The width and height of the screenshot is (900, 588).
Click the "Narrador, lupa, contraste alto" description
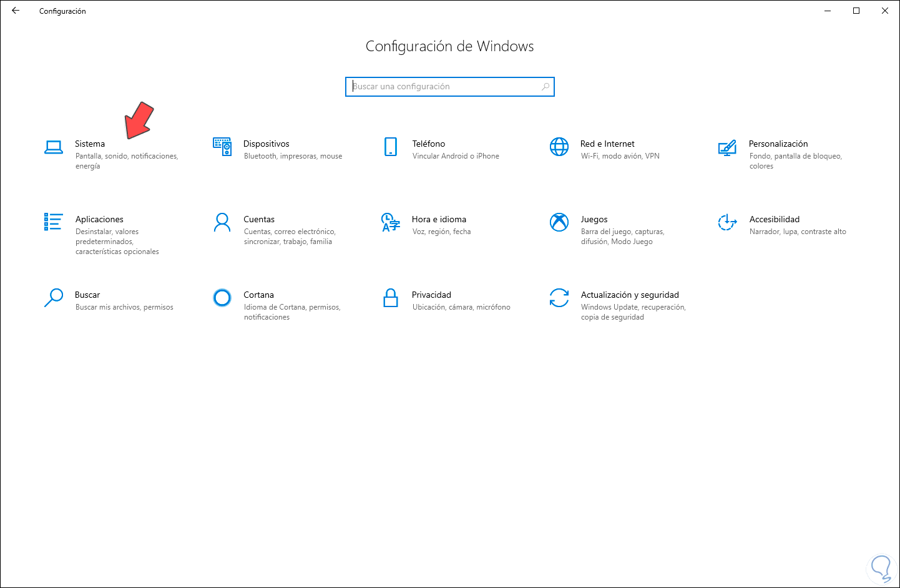point(798,232)
